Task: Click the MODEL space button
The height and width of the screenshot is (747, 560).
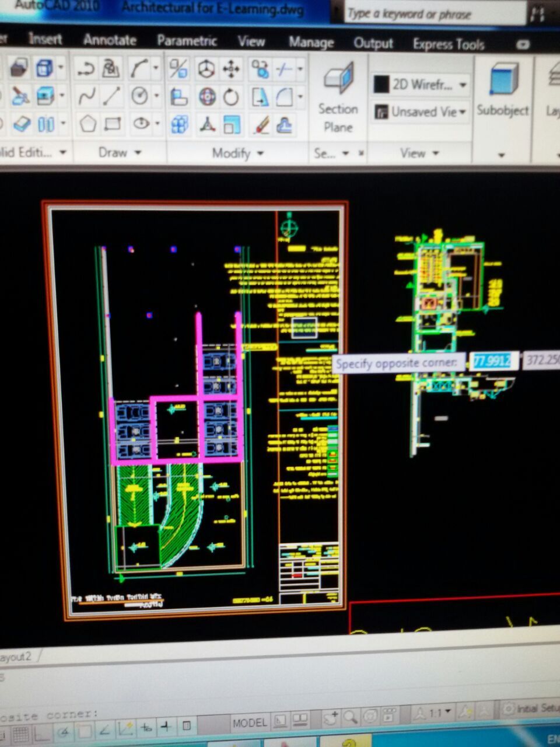Action: click(x=250, y=722)
